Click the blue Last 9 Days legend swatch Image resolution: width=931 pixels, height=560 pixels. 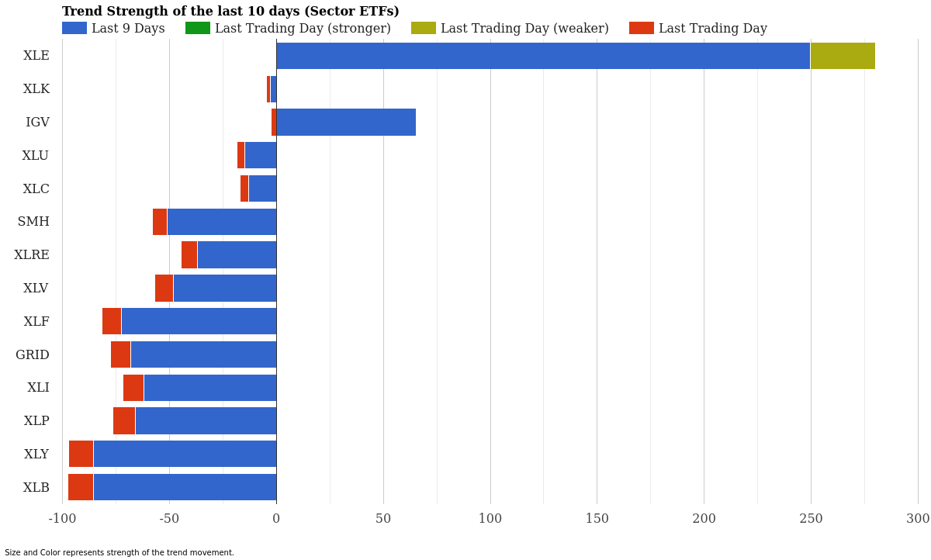(x=74, y=28)
